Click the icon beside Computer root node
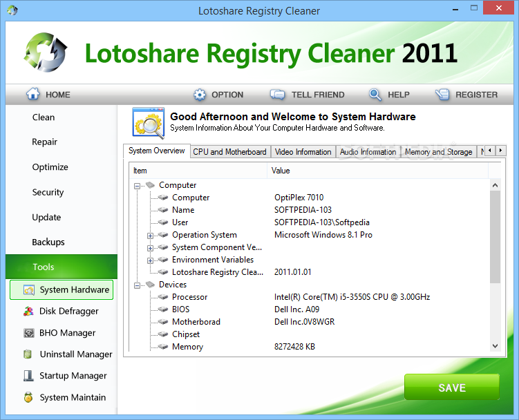The image size is (519, 420). point(150,184)
